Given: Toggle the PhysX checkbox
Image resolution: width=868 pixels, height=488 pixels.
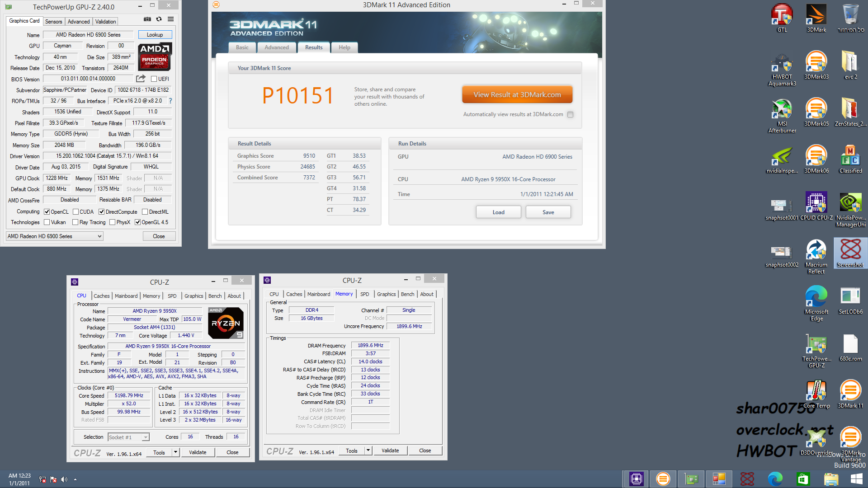Looking at the screenshot, I should click(x=112, y=222).
